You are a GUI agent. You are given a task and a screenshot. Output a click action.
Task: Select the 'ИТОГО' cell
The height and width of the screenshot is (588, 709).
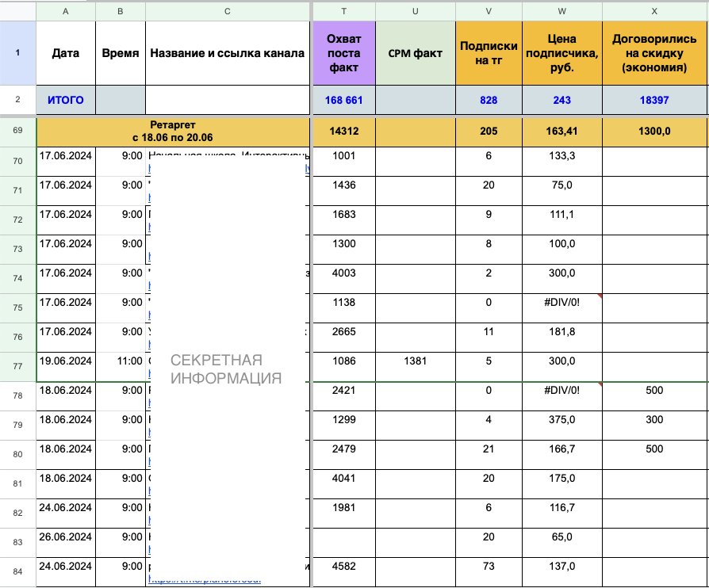[66, 100]
